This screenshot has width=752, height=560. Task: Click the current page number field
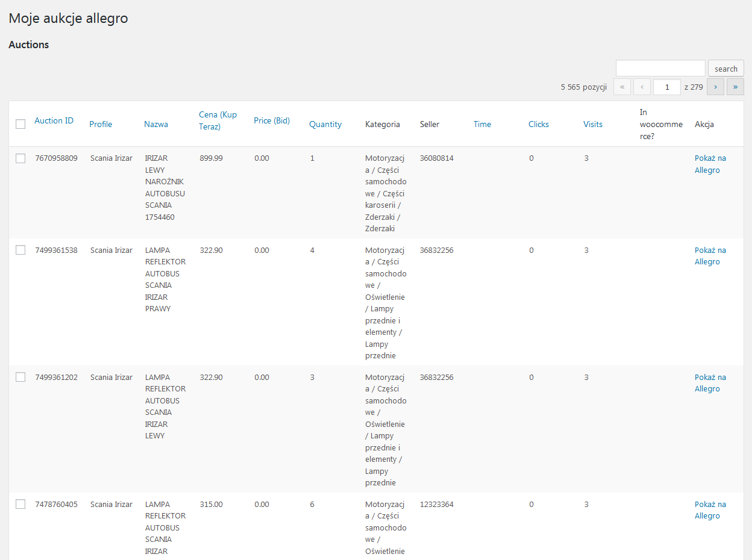(x=667, y=87)
